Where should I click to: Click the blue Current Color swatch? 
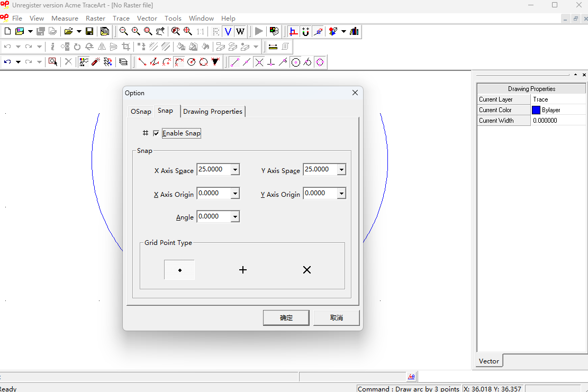(x=536, y=110)
